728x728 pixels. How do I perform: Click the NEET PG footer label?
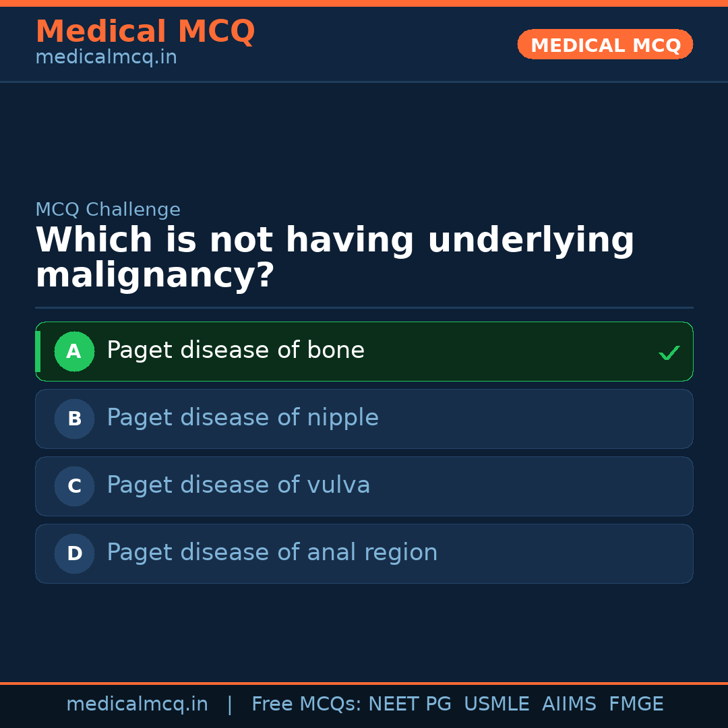click(x=409, y=703)
